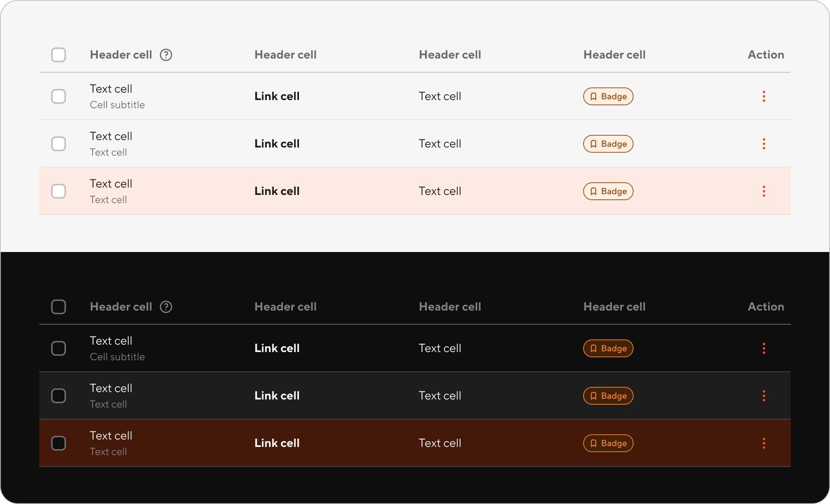The image size is (830, 504).
Task: Check the box in dark table's grey middle row
Action: click(59, 396)
